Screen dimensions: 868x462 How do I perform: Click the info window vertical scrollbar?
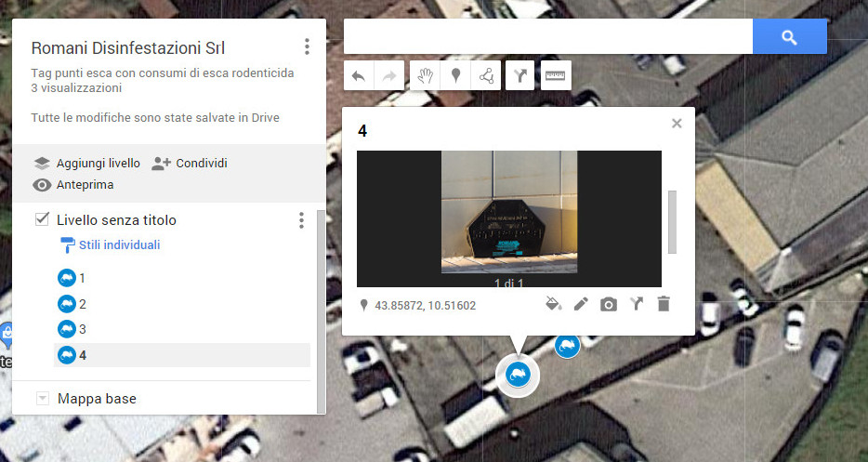click(x=672, y=222)
